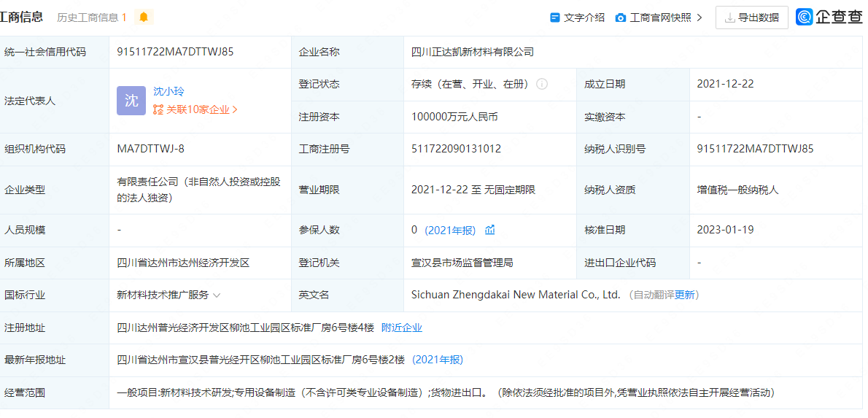Image resolution: width=868 pixels, height=418 pixels.
Task: Select company type 有限责任公司 text
Action: click(198, 190)
